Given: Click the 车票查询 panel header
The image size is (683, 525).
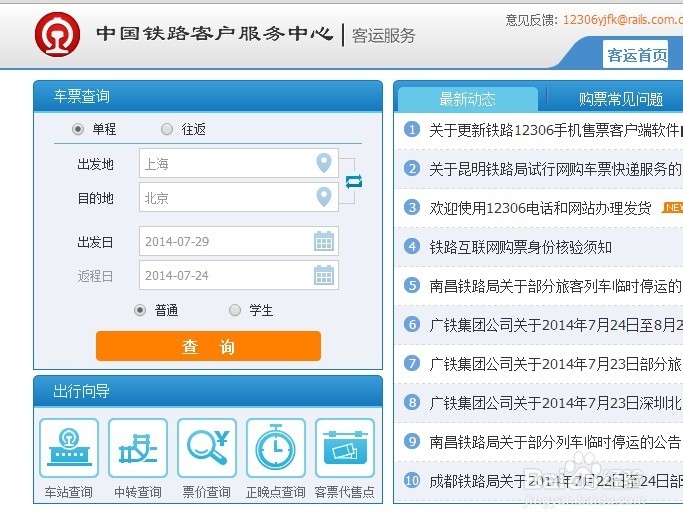Looking at the screenshot, I should (x=208, y=96).
